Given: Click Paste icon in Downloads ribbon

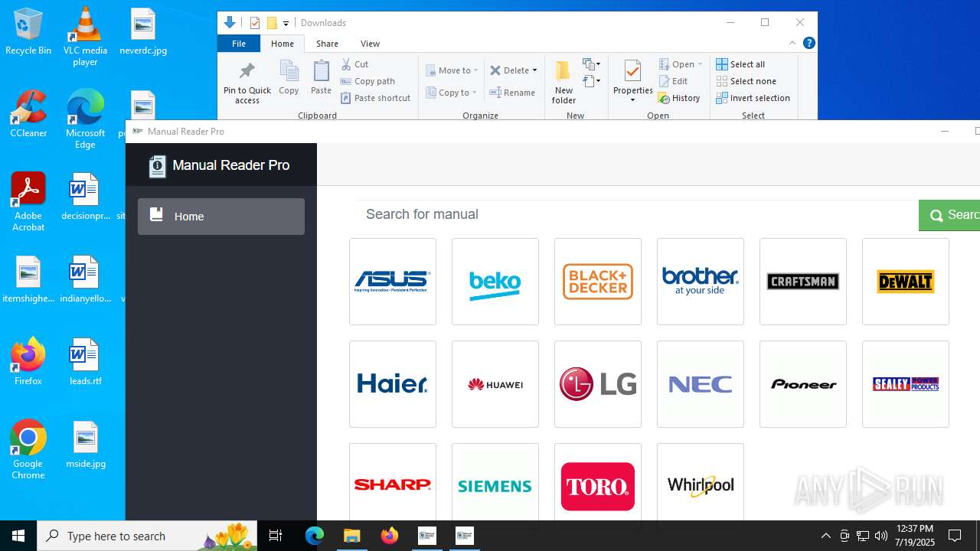Looking at the screenshot, I should 321,78.
